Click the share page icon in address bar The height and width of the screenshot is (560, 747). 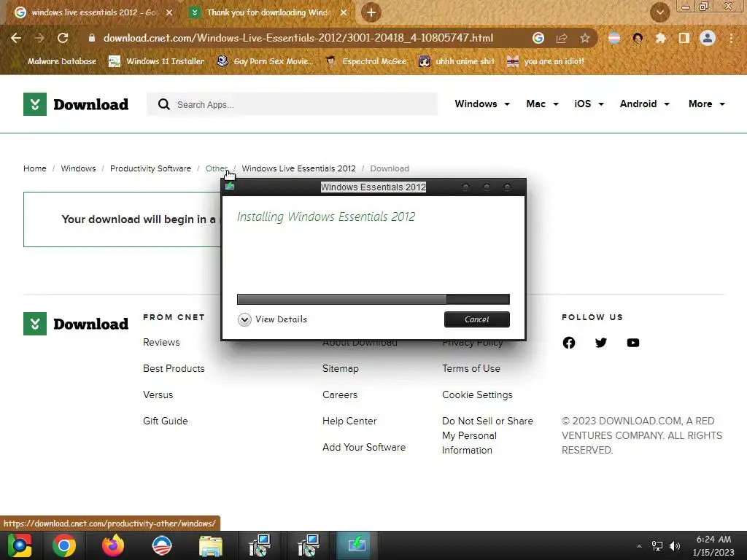(562, 38)
